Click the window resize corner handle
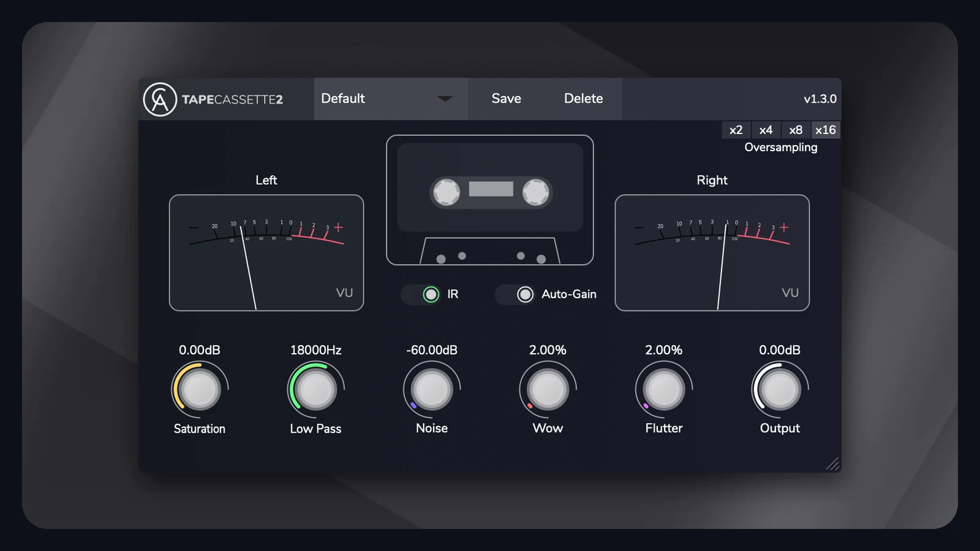 [832, 464]
